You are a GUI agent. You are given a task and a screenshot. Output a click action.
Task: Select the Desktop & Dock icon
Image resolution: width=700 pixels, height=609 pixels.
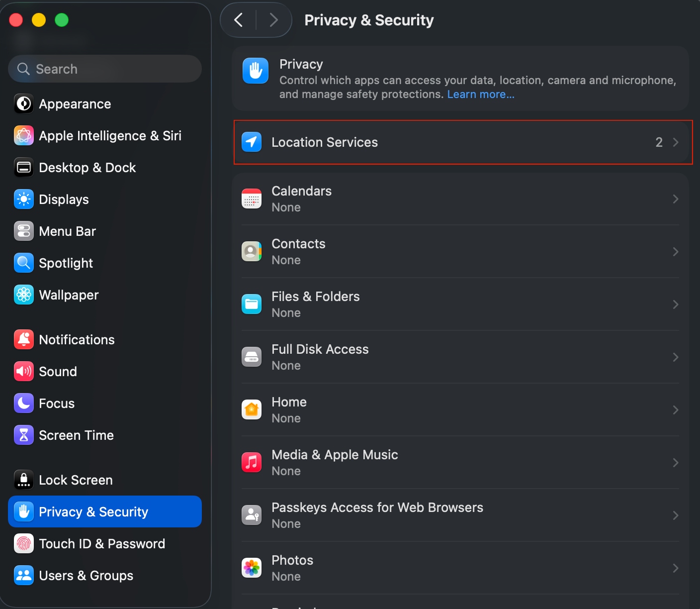pos(24,168)
